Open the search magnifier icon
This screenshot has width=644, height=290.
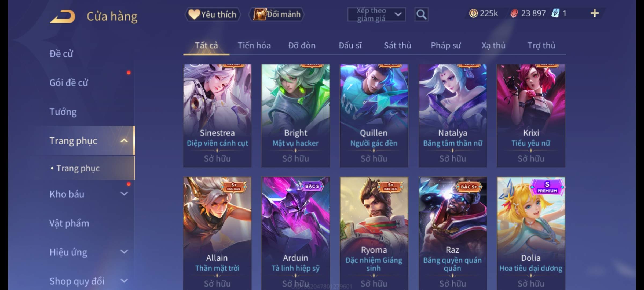click(421, 15)
